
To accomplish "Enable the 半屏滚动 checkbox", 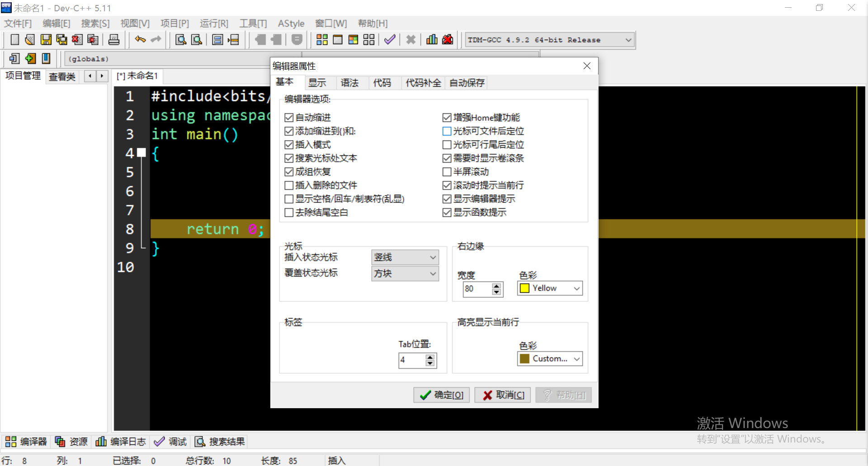I will pyautogui.click(x=447, y=172).
